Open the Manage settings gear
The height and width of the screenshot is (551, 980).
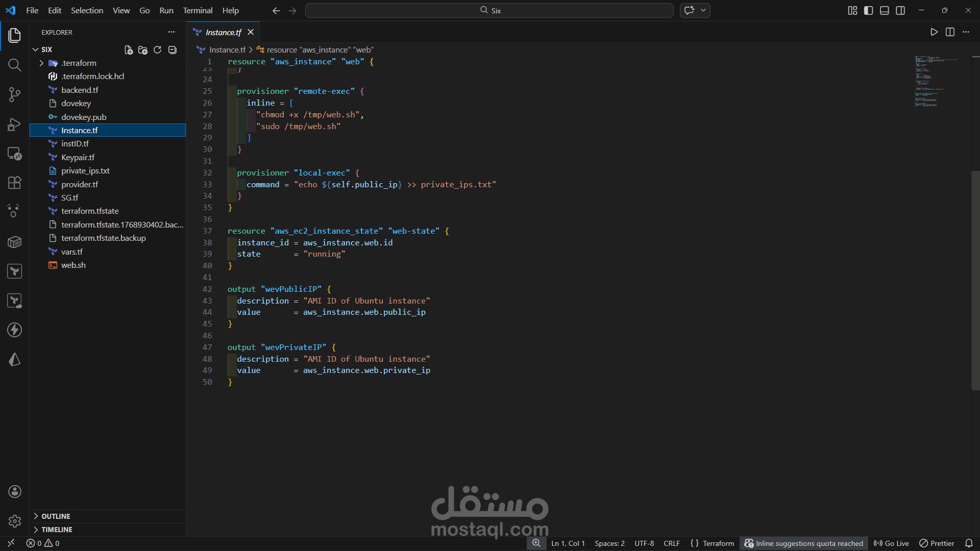point(14,521)
